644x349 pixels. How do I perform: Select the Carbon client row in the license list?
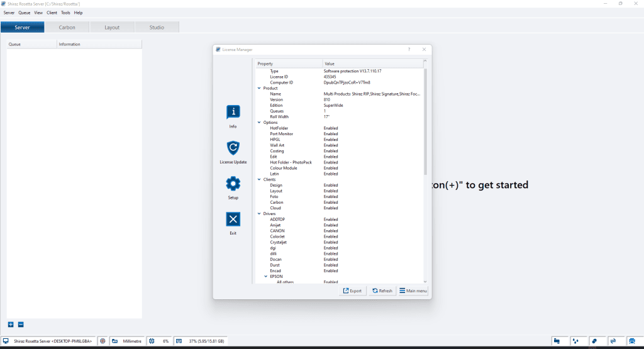tap(339, 202)
